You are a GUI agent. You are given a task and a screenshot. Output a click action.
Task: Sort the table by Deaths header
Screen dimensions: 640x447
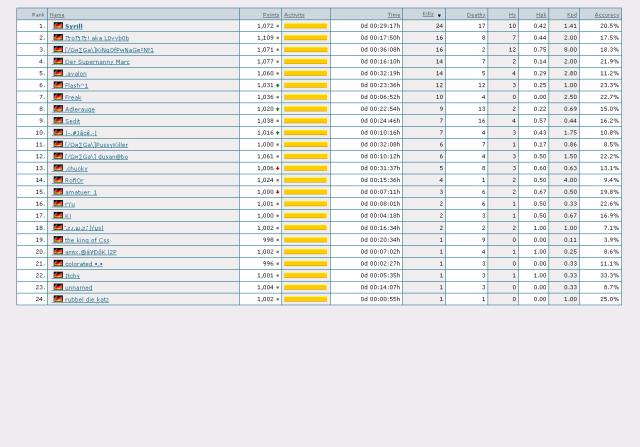(475, 15)
